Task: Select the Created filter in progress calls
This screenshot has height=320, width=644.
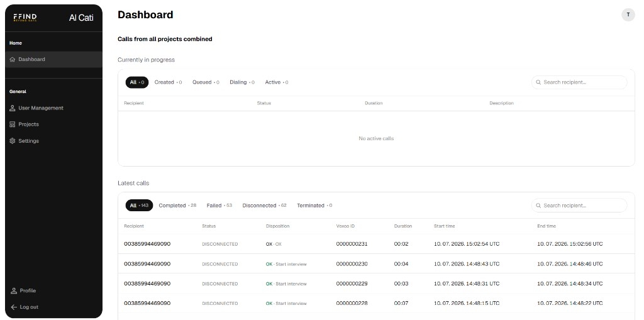Action: pyautogui.click(x=168, y=82)
